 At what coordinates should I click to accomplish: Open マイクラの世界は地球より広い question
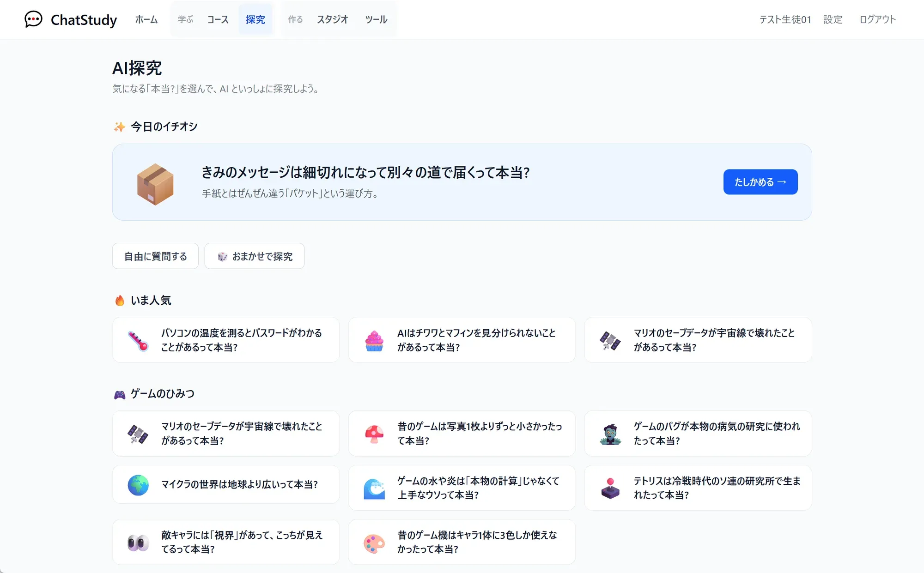[239, 484]
